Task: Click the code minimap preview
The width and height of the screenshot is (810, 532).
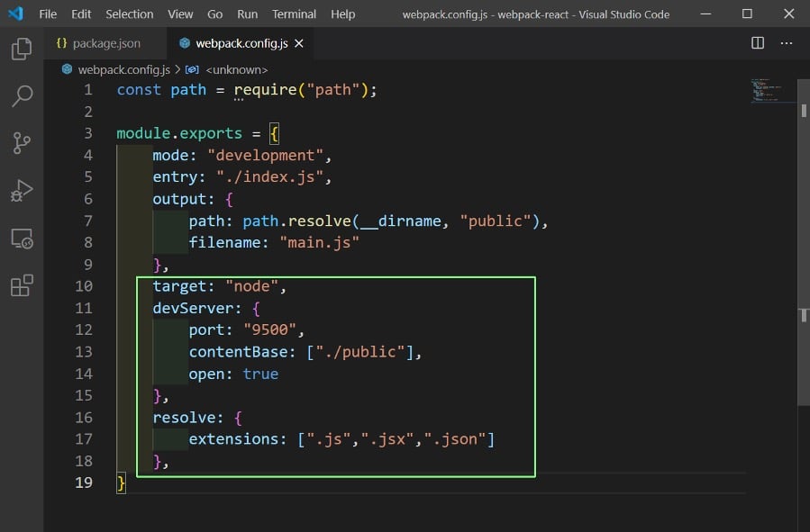Action: coord(773,91)
